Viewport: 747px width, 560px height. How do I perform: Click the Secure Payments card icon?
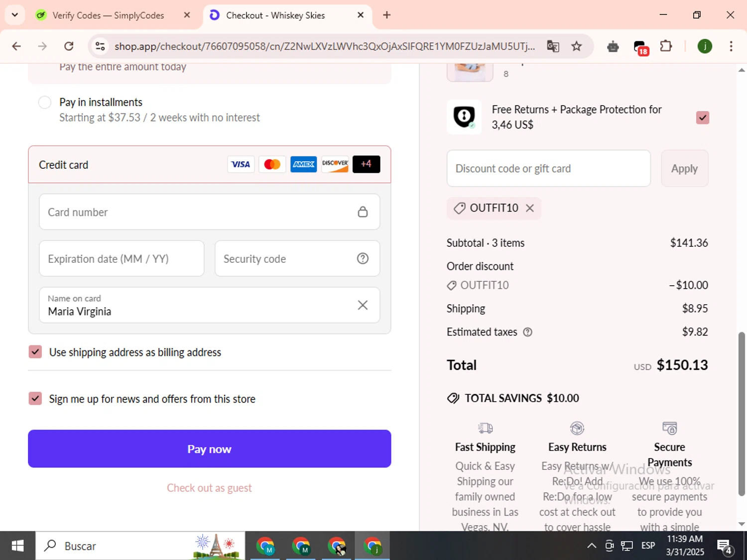pyautogui.click(x=670, y=428)
